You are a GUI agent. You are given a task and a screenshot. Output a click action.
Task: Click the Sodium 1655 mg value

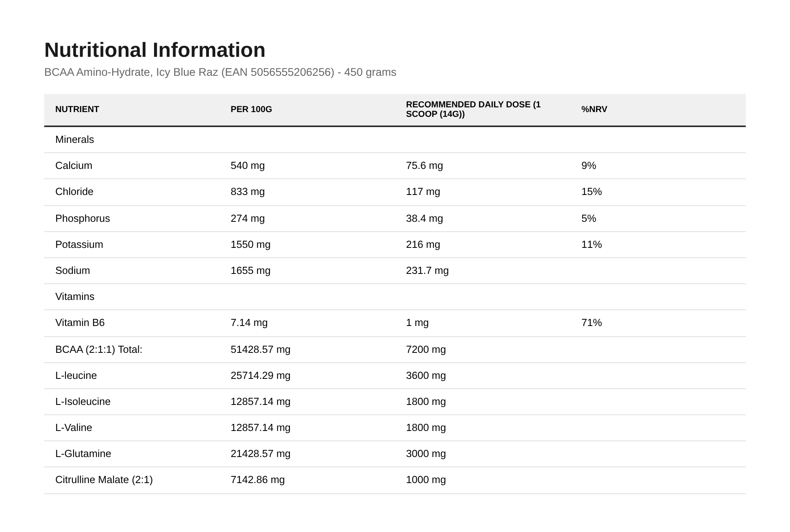click(250, 271)
